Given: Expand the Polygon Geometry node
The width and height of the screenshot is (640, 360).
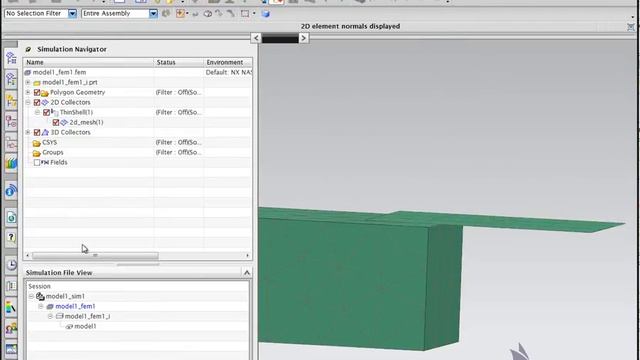Looking at the screenshot, I should pyautogui.click(x=28, y=92).
